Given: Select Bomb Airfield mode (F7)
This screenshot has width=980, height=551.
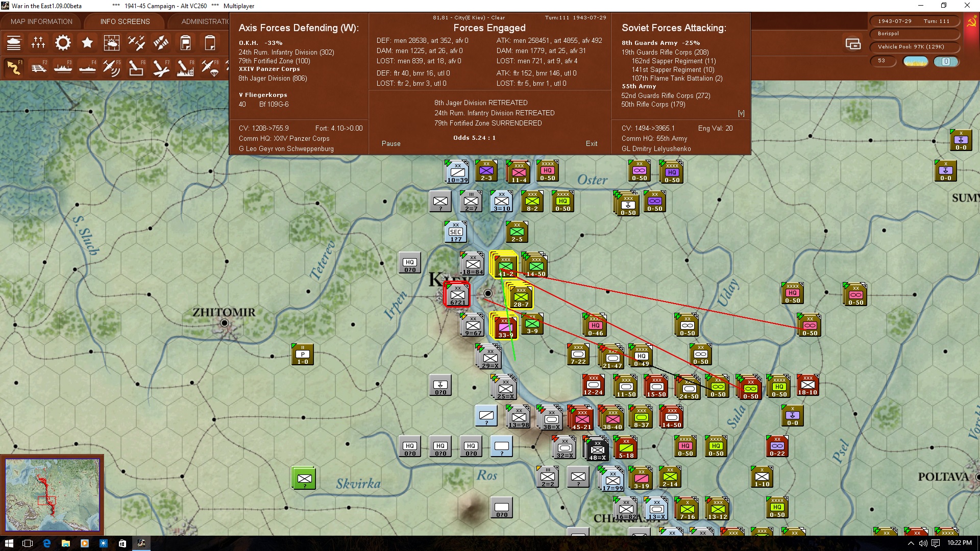Looking at the screenshot, I should pos(161,67).
